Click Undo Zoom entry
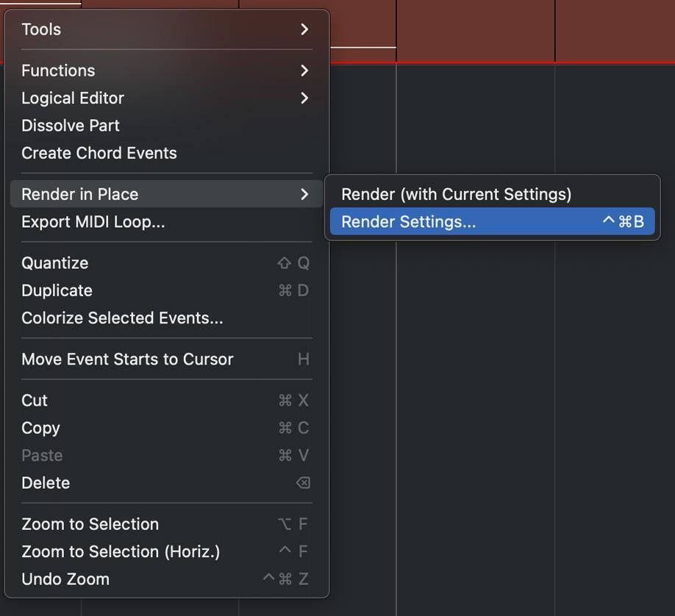Viewport: 675px width, 616px height. [x=167, y=579]
